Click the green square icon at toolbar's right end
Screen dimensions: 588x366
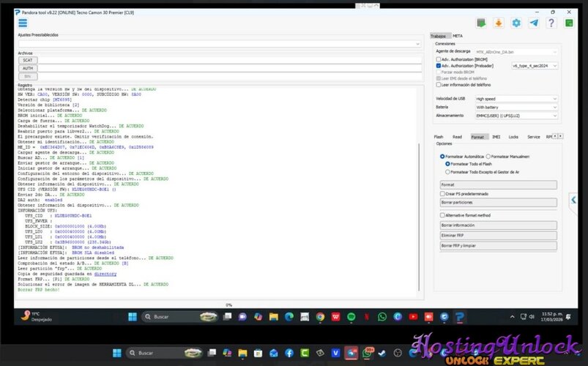tap(567, 23)
